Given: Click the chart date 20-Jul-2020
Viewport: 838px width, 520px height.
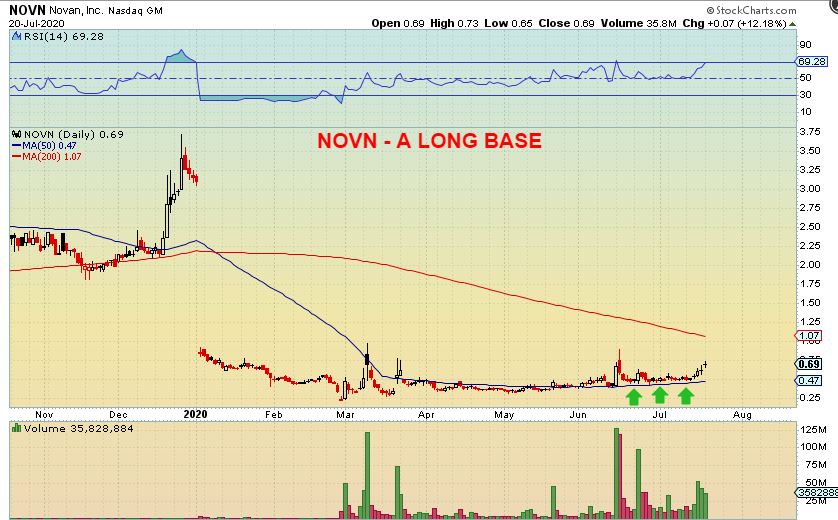Looking at the screenshot, I should [x=36, y=24].
